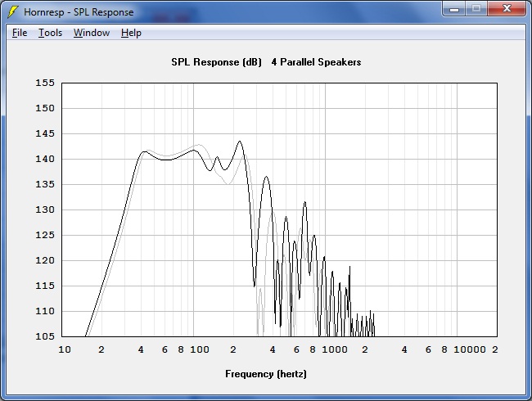532x401 pixels.
Task: Click the 140 value on the dB axis
Action: tap(45, 159)
